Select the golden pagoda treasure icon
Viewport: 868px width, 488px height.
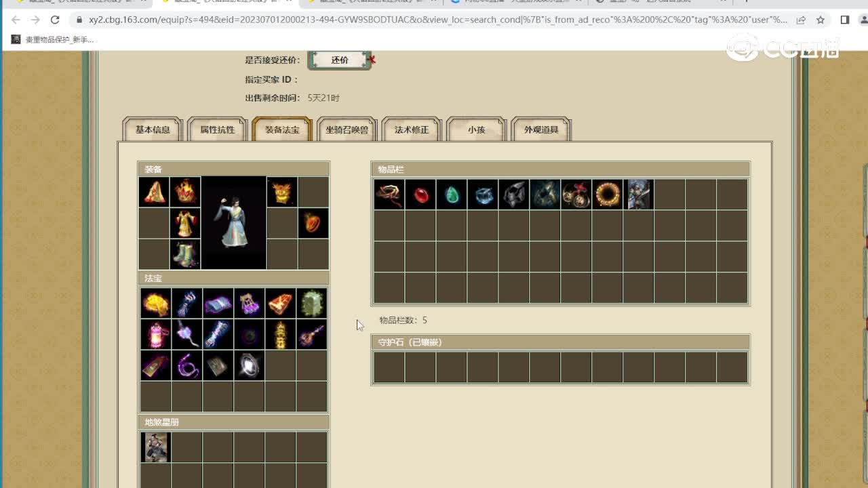[x=280, y=334]
